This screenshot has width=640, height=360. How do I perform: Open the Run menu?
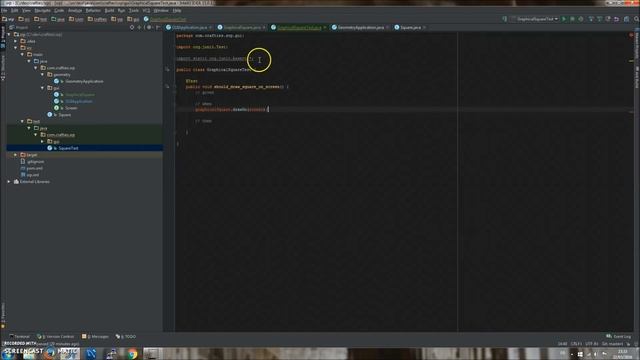[121, 10]
